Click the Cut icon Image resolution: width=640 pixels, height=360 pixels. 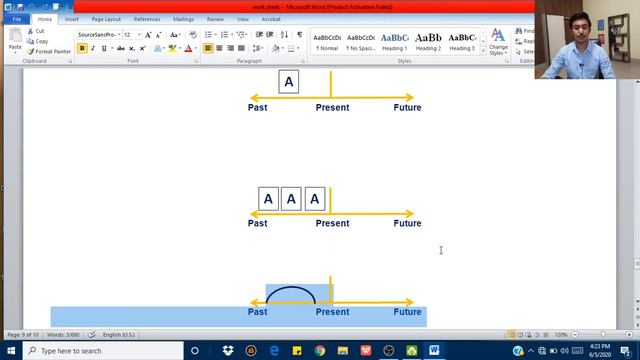click(31, 31)
